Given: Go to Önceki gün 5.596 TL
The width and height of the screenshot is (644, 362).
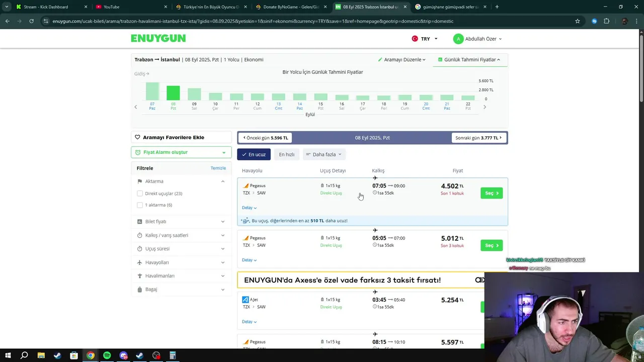Looking at the screenshot, I should point(266,138).
